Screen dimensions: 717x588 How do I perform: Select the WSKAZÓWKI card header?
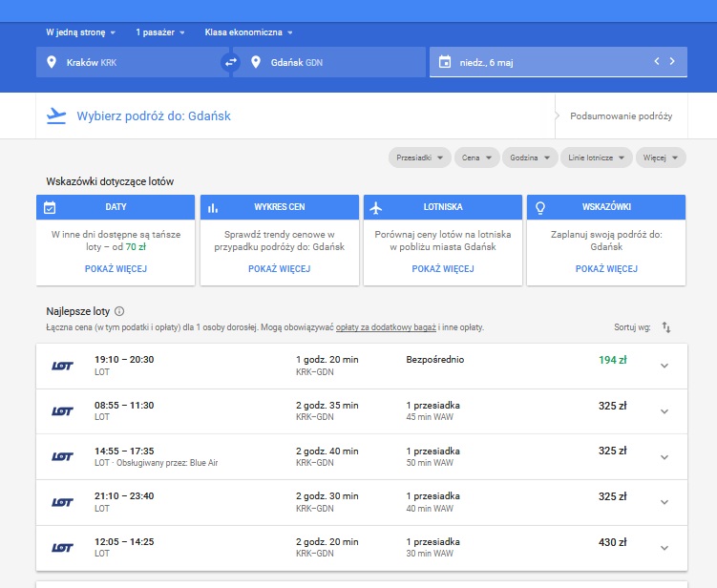(x=606, y=207)
